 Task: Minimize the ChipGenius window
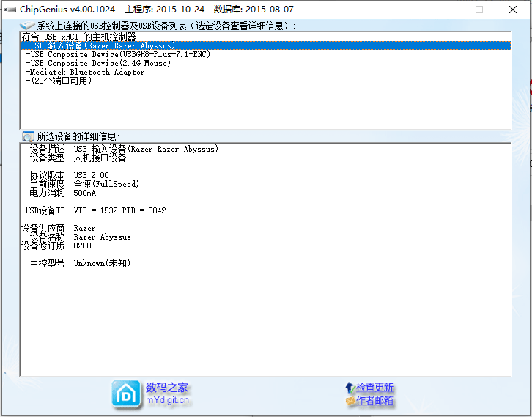click(446, 10)
